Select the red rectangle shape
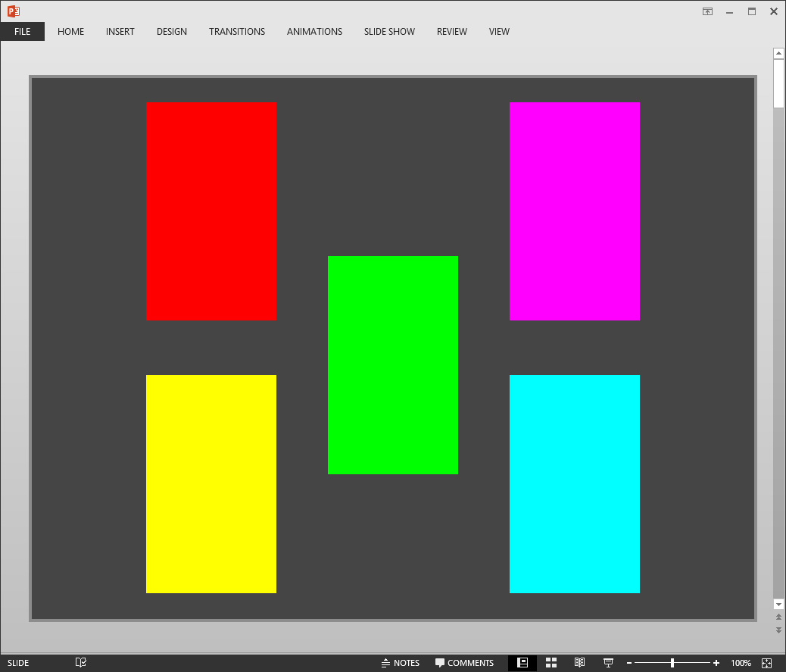 (211, 211)
